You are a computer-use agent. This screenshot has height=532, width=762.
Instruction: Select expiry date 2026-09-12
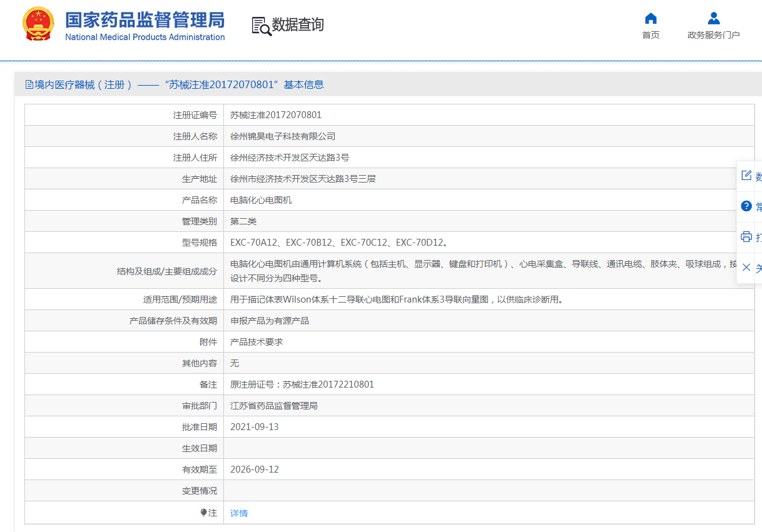coord(255,469)
